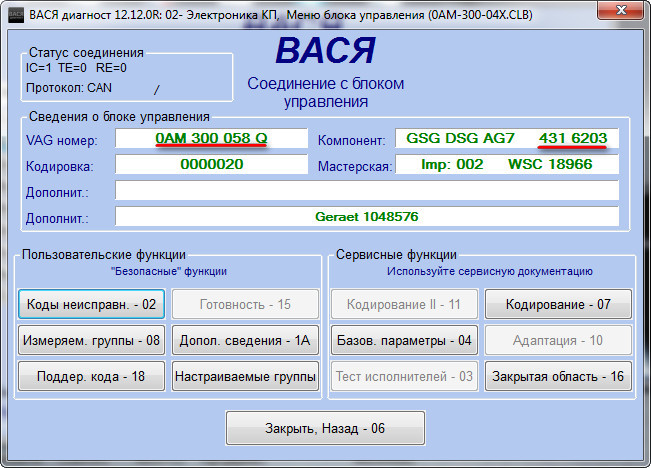Click the 'Кодировка:' label

click(x=59, y=167)
